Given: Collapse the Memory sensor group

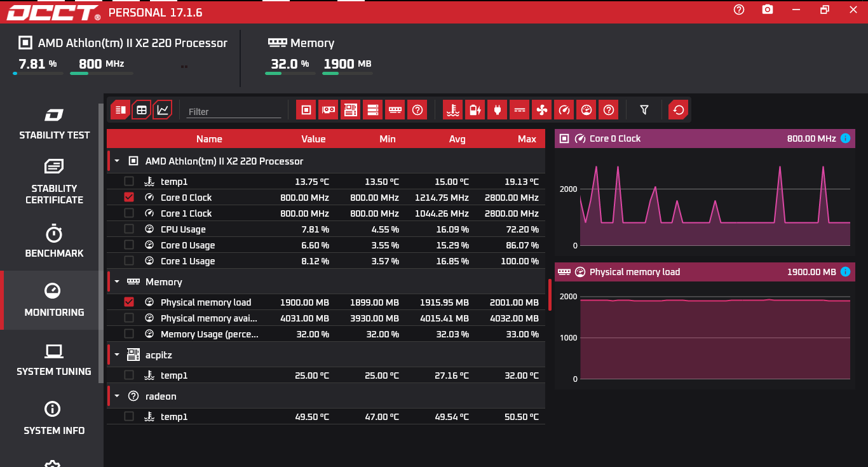Looking at the screenshot, I should click(117, 282).
